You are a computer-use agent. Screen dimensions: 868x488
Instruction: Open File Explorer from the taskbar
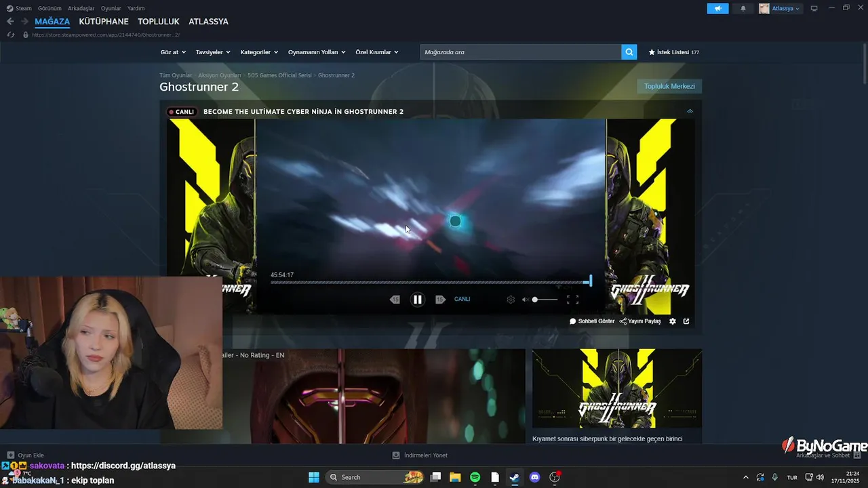point(455,477)
